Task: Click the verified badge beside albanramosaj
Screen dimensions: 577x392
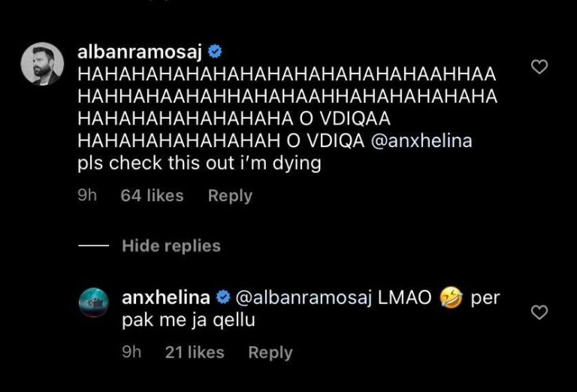Action: 216,52
